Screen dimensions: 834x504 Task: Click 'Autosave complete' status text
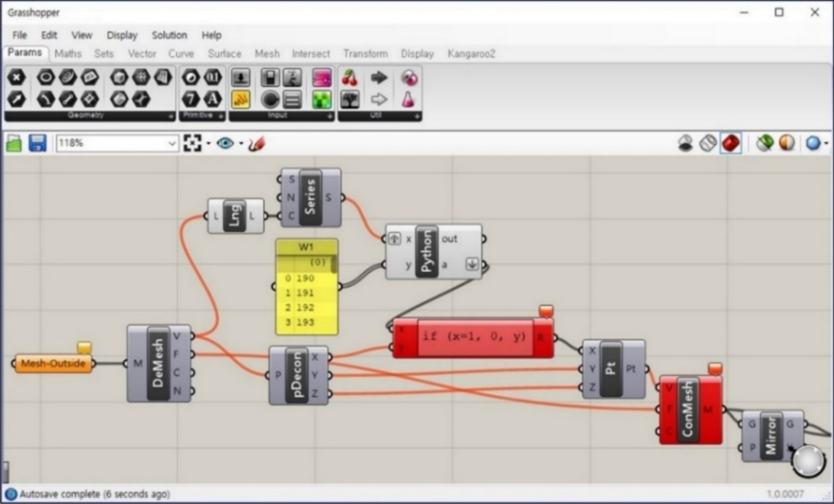coord(95,494)
